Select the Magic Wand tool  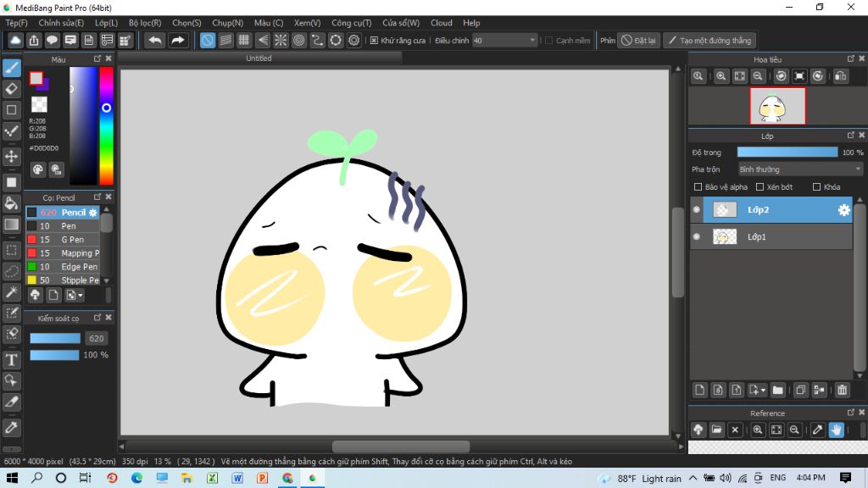point(12,292)
